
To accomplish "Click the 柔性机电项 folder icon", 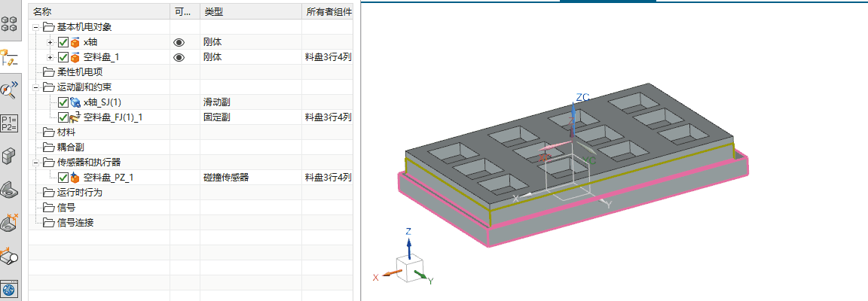I will point(49,72).
